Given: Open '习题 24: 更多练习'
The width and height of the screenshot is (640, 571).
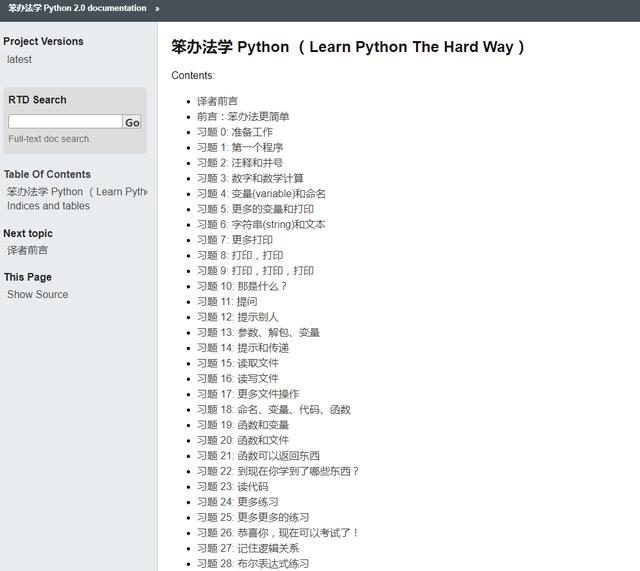Looking at the screenshot, I should click(238, 502).
